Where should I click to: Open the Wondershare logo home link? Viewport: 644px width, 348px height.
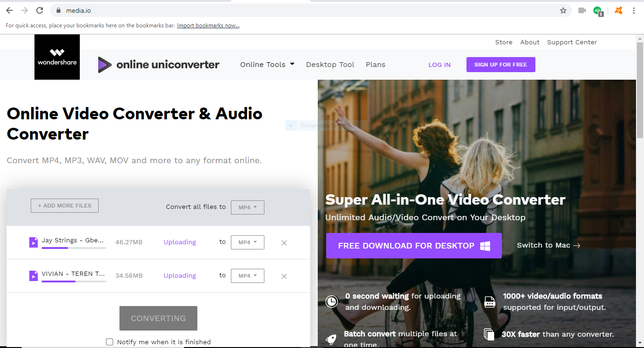(x=57, y=57)
